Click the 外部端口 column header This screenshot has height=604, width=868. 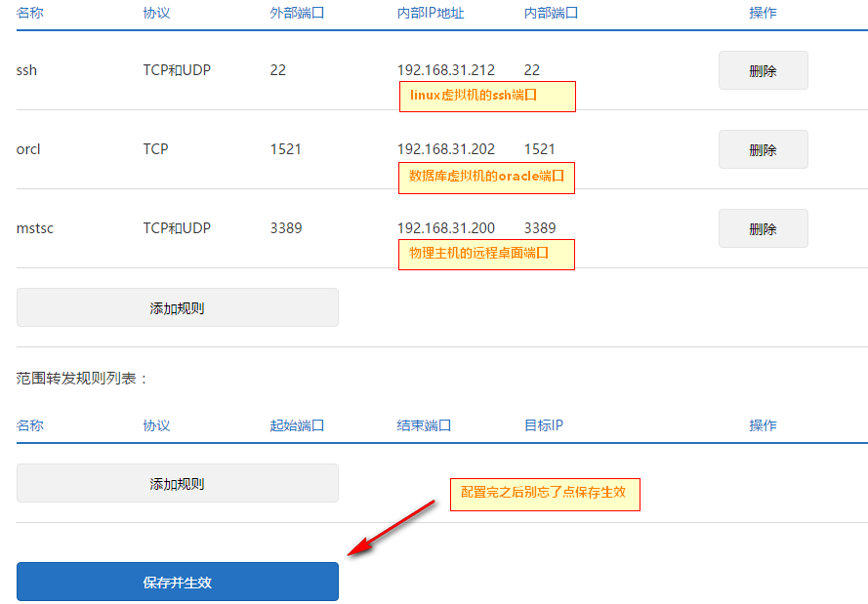297,13
